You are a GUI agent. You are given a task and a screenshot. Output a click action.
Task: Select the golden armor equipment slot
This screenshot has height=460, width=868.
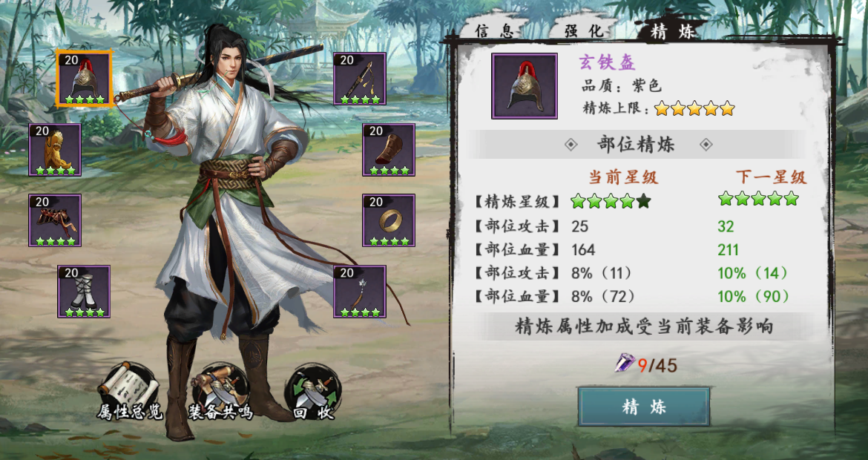[x=55, y=150]
